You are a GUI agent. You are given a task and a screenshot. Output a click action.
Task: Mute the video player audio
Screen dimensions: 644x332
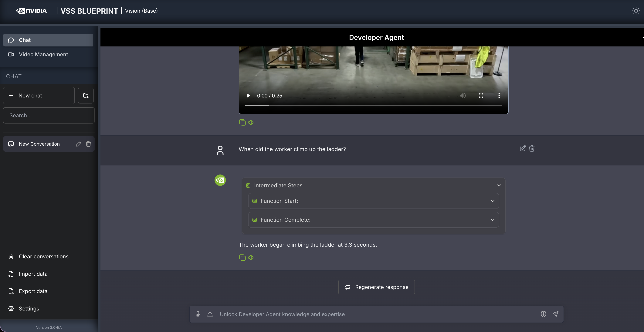463,96
